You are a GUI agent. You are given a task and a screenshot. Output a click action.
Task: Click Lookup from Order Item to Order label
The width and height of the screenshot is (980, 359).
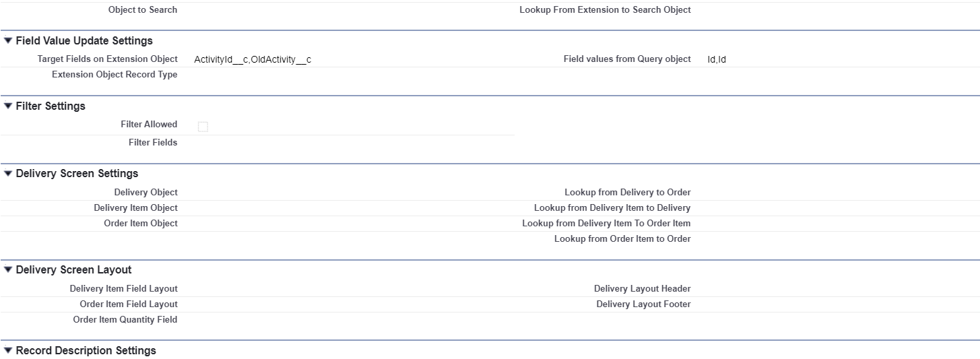(x=622, y=239)
